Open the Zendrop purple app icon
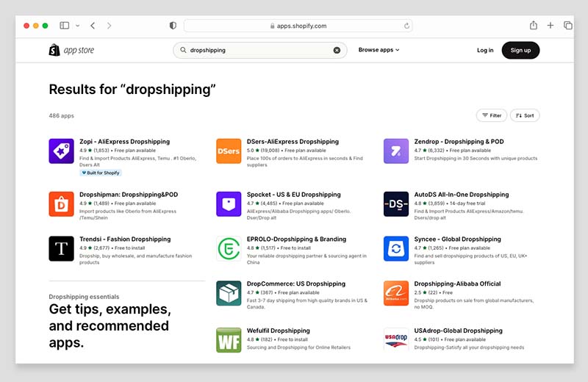Viewport: 588px width, 382px height. tap(396, 151)
